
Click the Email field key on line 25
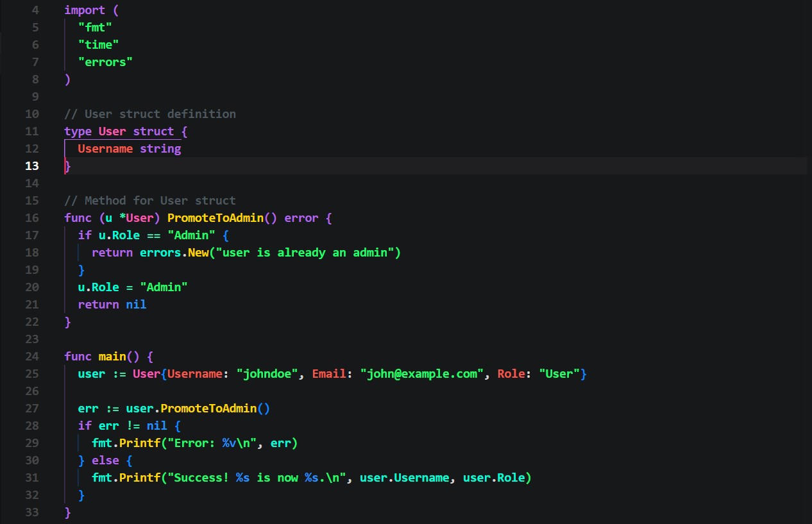[329, 373]
